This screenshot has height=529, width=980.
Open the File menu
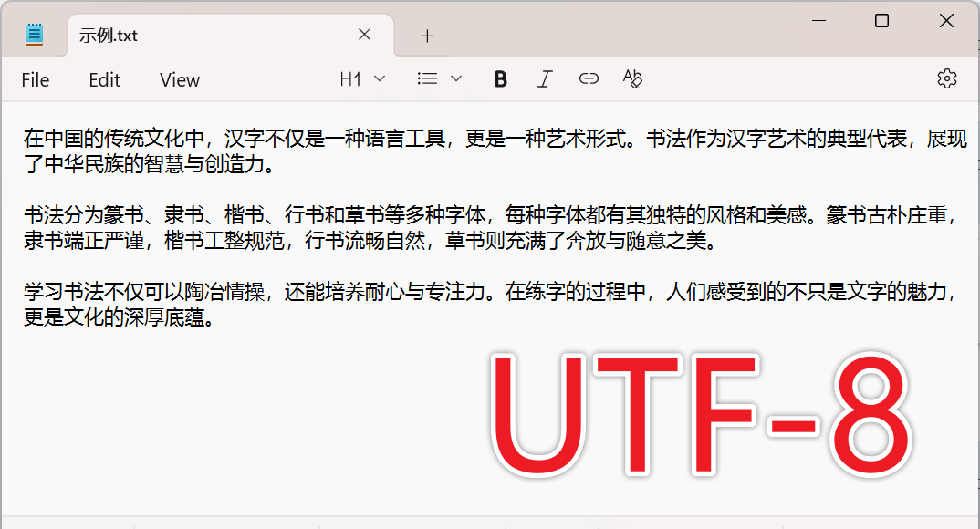tap(35, 80)
